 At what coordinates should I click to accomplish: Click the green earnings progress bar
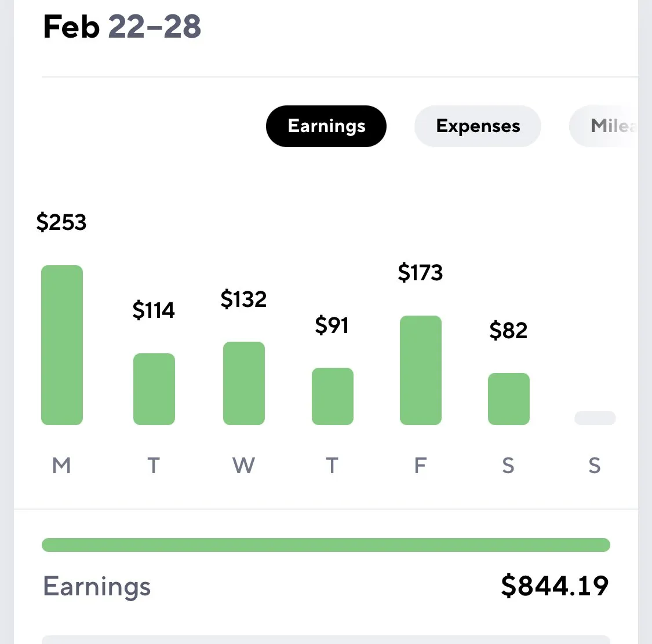[326, 545]
